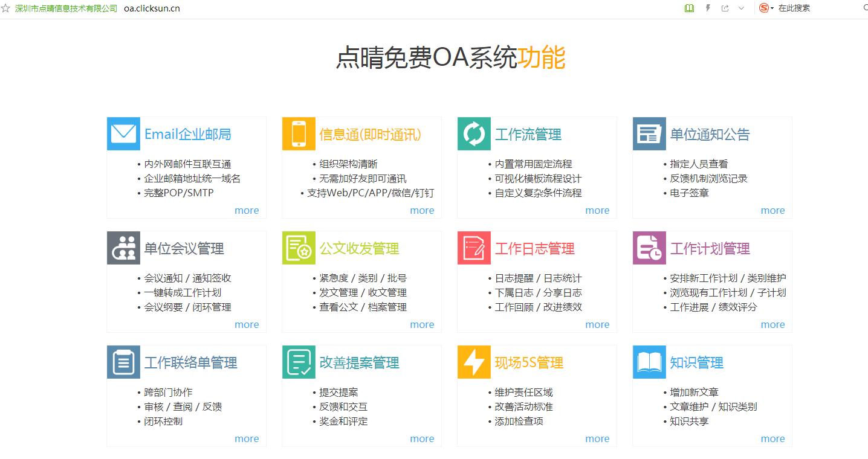Open the 知识管理 open-book icon
Image resolution: width=868 pixels, height=459 pixels.
(649, 362)
